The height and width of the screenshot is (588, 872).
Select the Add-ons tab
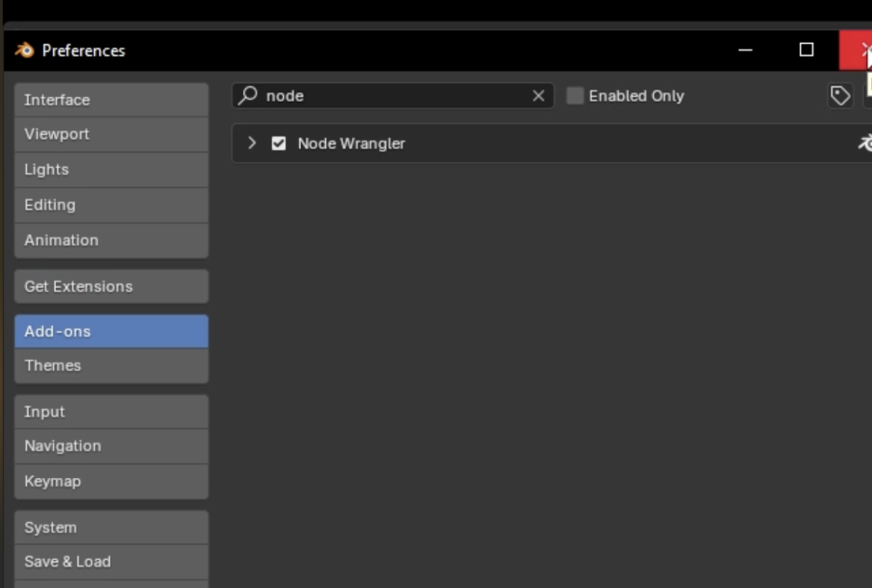click(x=111, y=332)
